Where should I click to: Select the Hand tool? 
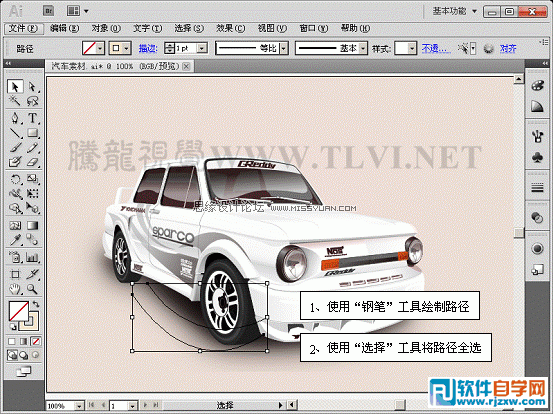(x=15, y=289)
